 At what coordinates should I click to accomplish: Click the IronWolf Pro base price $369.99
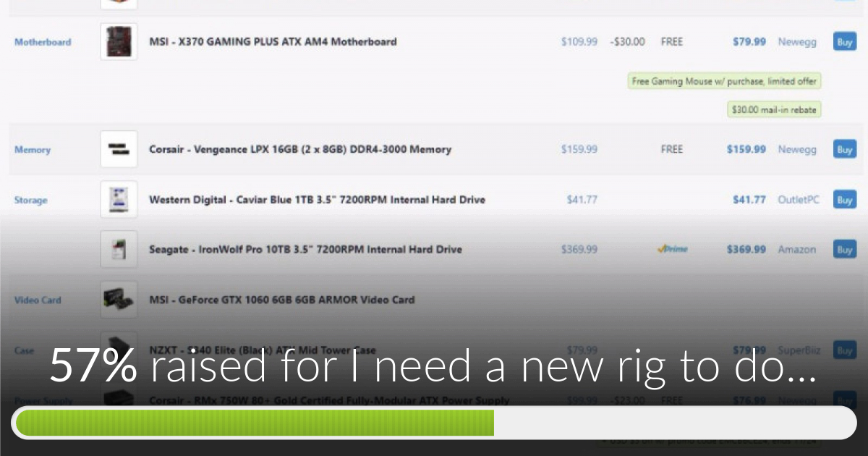tap(579, 250)
